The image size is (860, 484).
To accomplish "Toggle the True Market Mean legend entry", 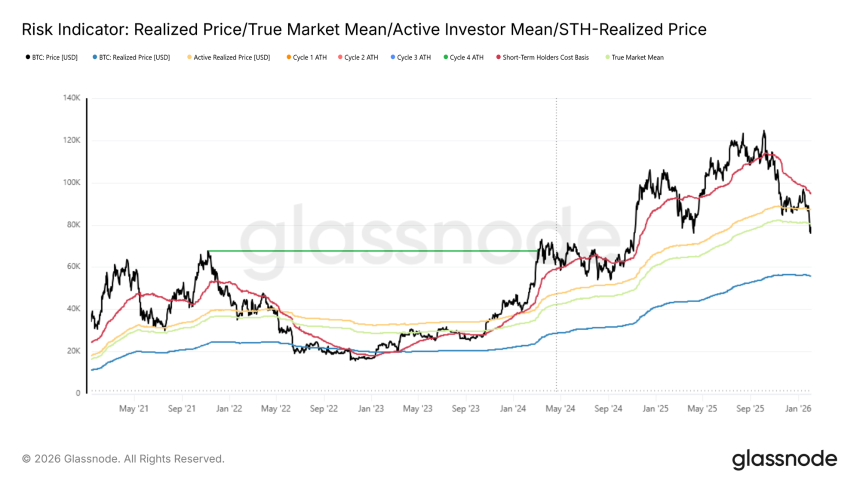I will tap(634, 57).
